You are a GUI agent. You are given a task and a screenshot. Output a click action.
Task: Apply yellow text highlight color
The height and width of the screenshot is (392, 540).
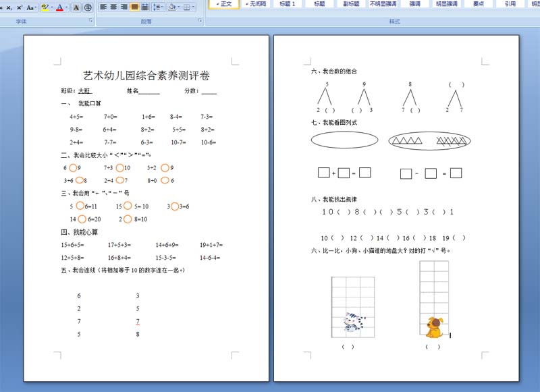click(45, 7)
